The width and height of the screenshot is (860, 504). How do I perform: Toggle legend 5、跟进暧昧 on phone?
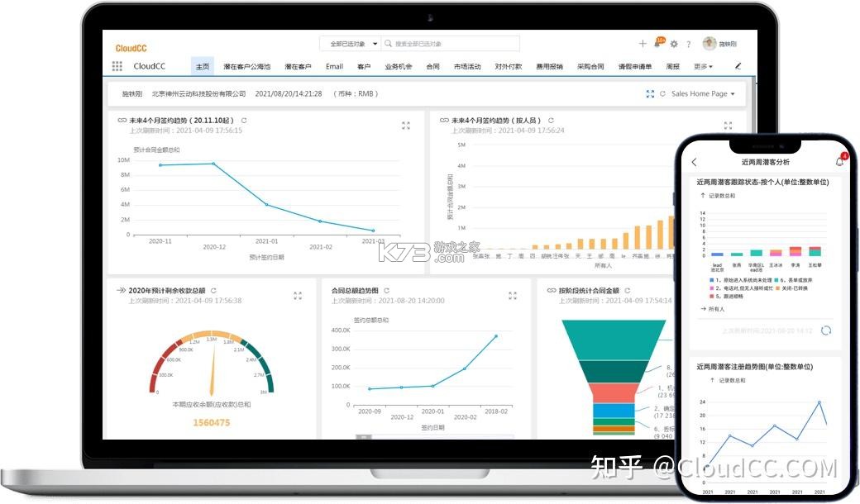click(x=726, y=296)
